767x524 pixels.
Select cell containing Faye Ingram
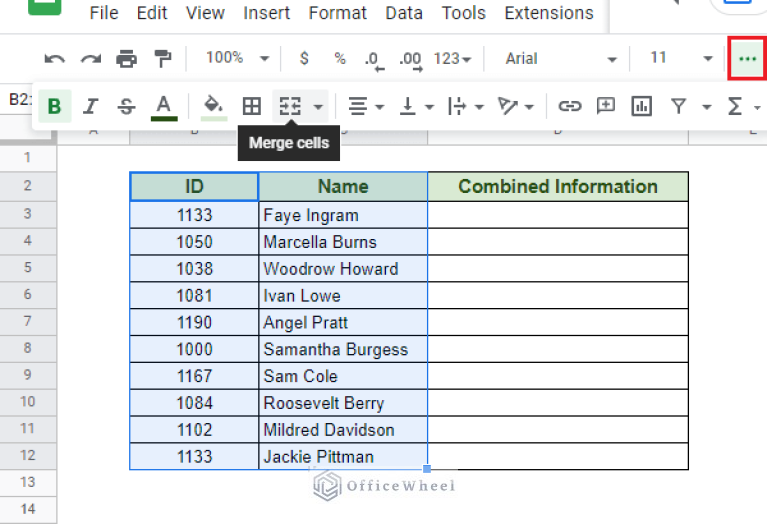[x=343, y=215]
